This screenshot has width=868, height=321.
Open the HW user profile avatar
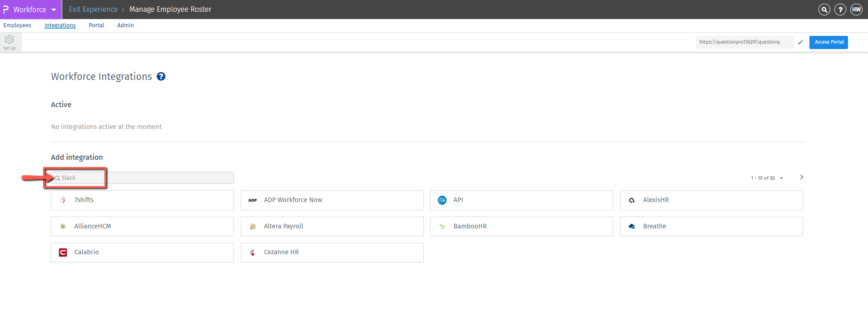pos(856,10)
